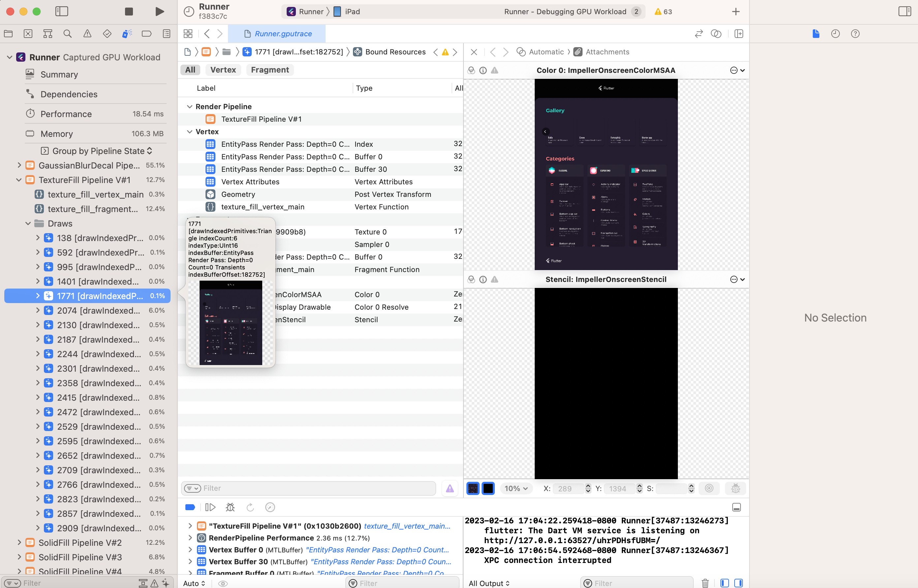Click the Run play button

pos(160,12)
